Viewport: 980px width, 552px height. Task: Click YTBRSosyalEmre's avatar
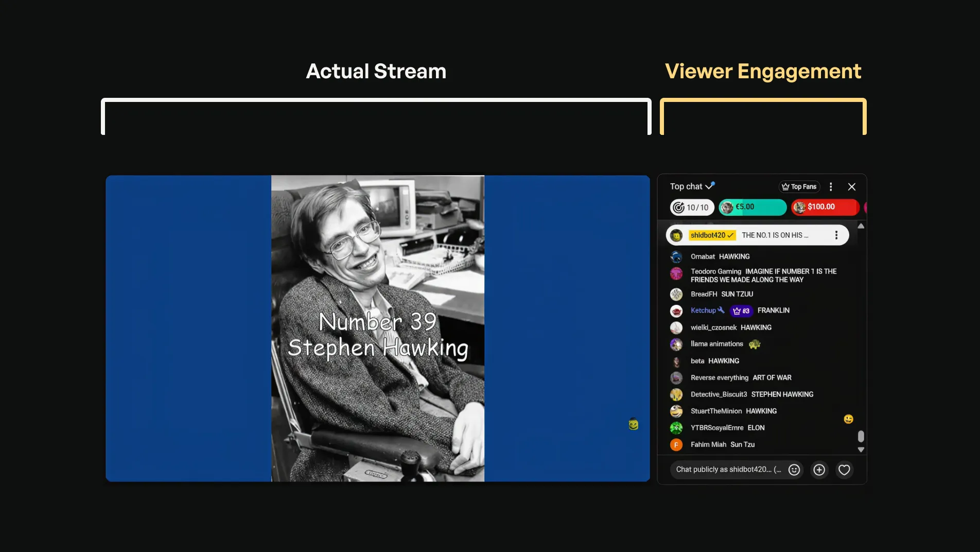click(676, 428)
